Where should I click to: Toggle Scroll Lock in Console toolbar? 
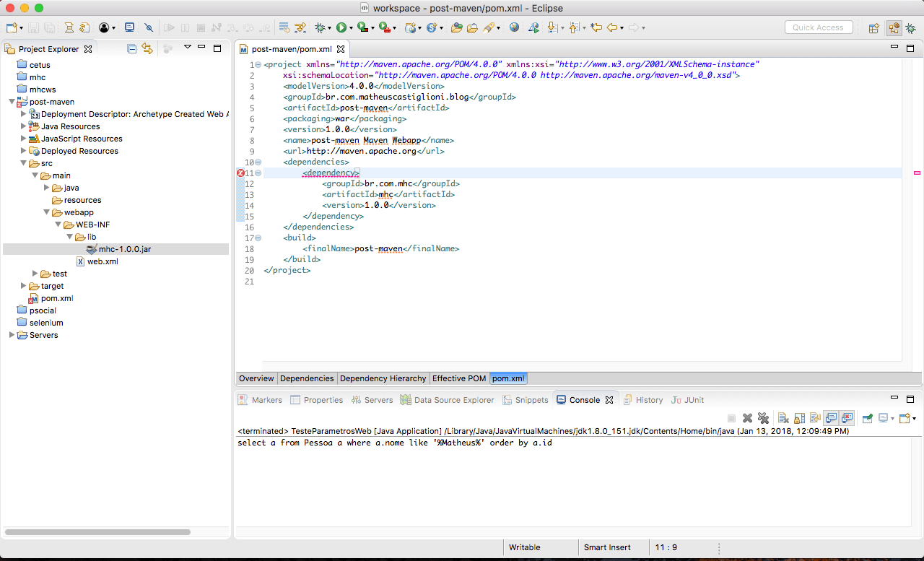tap(799, 418)
